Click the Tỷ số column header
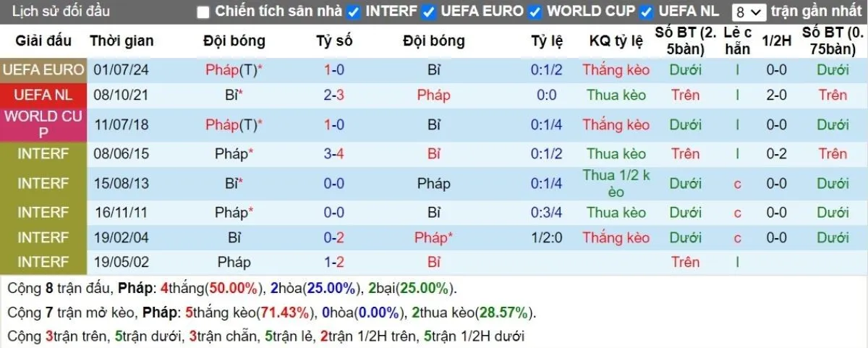Viewport: 868px width, 348px height. [334, 41]
